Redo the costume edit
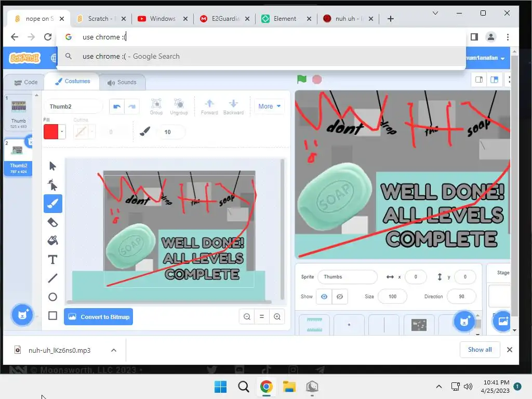Viewport: 532px width, 399px height. click(131, 107)
